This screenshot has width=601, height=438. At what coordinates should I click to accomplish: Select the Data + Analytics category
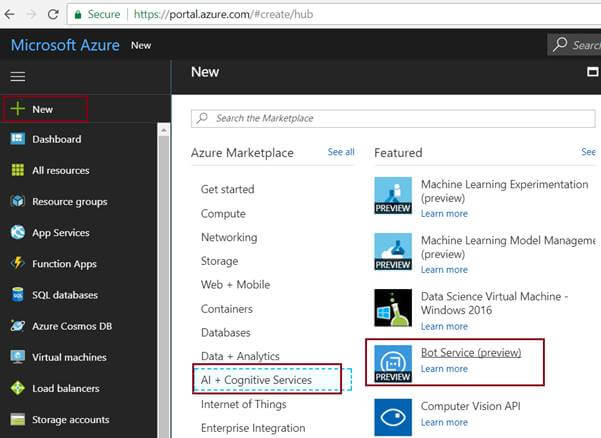tap(240, 356)
